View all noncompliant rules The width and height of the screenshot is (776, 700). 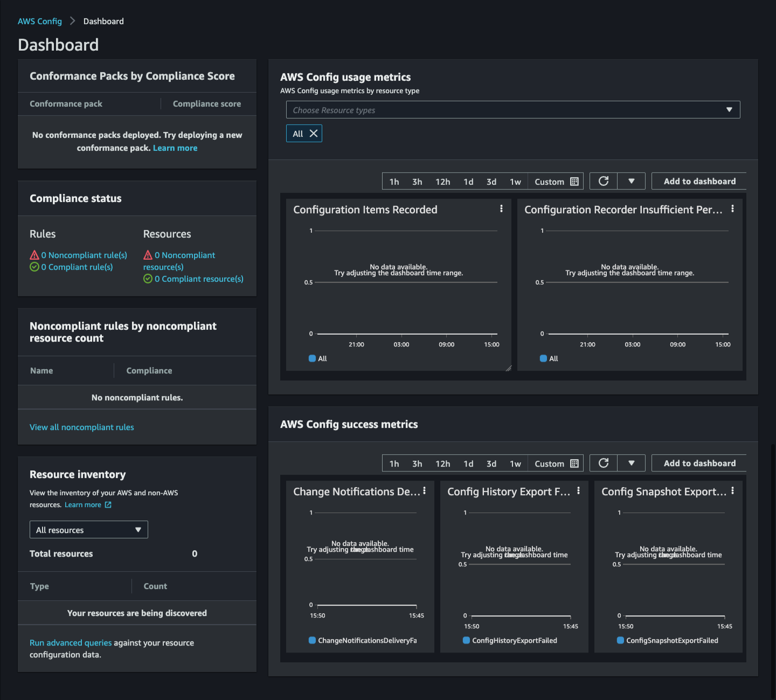click(x=82, y=427)
